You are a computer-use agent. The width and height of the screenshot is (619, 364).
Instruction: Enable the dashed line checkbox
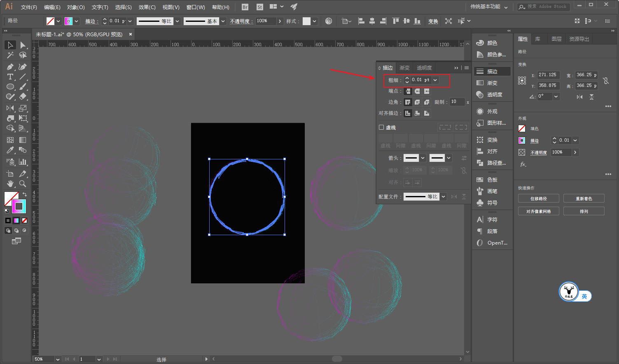[x=381, y=128]
